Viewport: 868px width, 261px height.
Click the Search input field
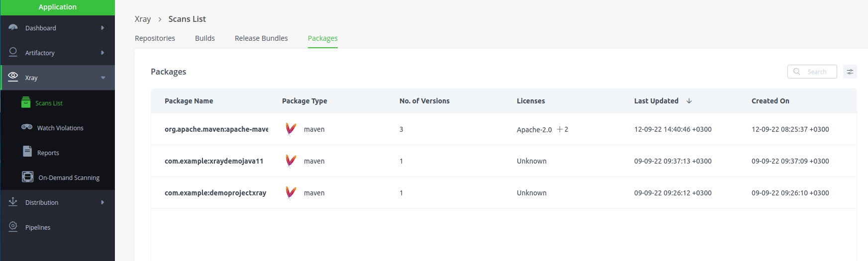[812, 72]
